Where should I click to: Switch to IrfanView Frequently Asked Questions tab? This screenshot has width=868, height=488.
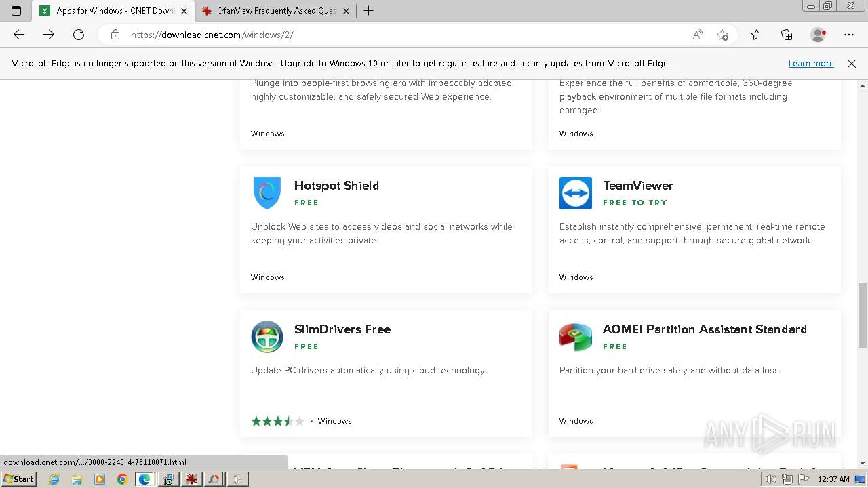coord(276,11)
